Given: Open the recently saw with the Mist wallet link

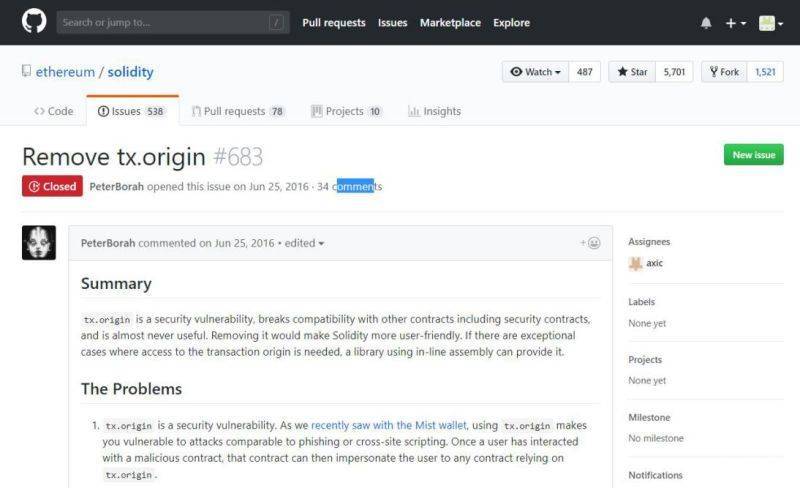Looking at the screenshot, I should (389, 425).
